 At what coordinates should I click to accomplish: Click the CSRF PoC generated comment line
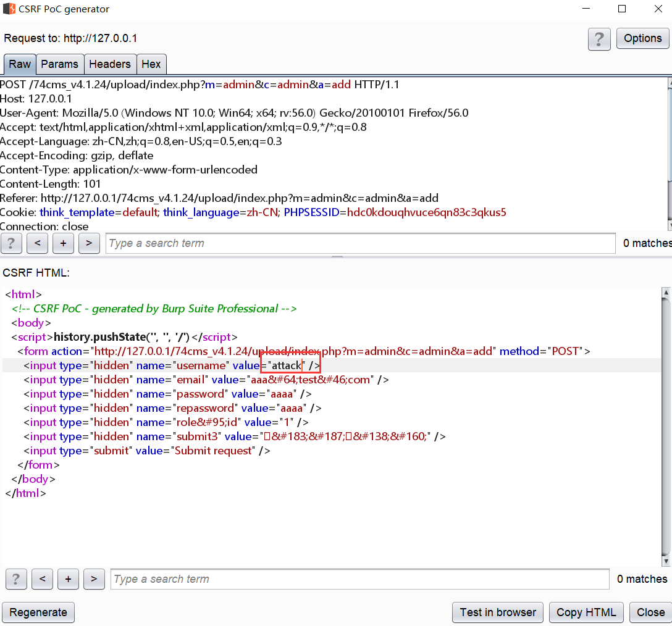(x=154, y=309)
